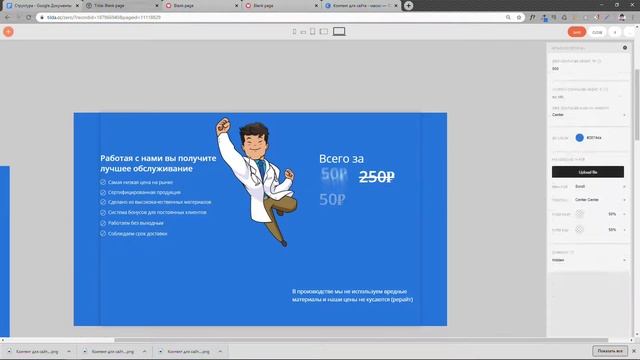This screenshot has height=360, width=640.
Task: Select the list item Сертифицированная продукция
Action: pyautogui.click(x=144, y=192)
